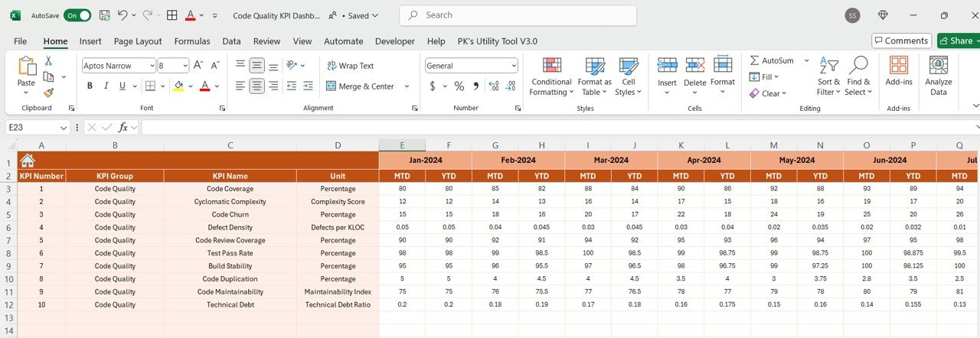Open the Fill dropdown

pyautogui.click(x=763, y=76)
